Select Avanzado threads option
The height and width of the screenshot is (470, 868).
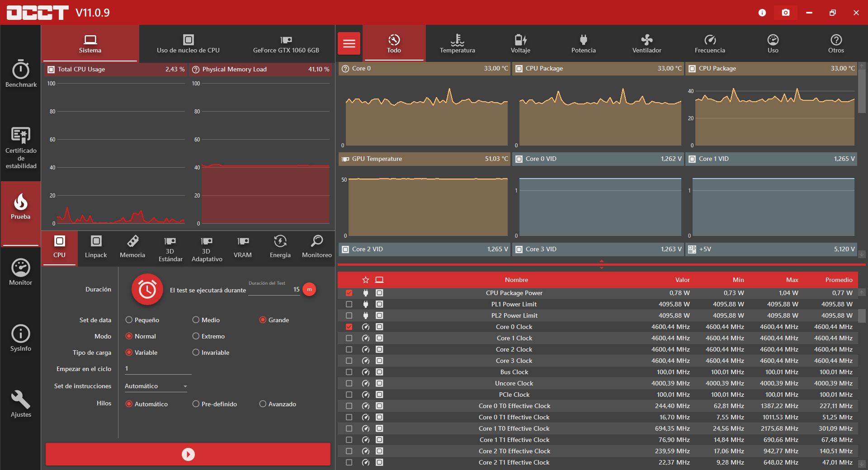(x=278, y=404)
